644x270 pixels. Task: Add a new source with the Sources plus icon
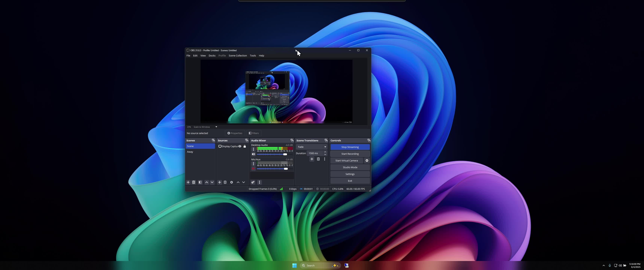click(x=219, y=182)
